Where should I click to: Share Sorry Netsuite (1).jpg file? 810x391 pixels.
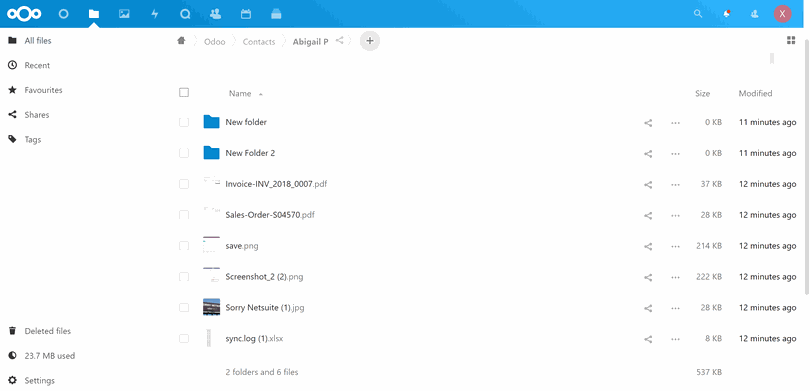click(x=648, y=309)
